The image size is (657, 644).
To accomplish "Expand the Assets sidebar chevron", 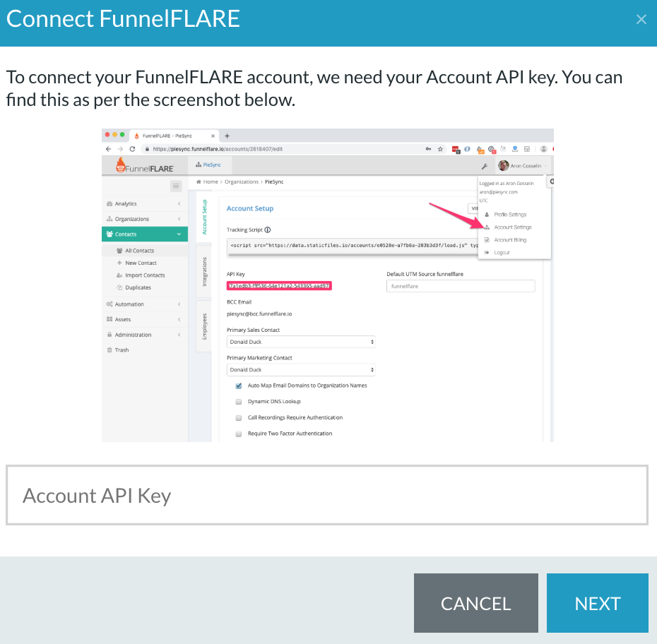I will point(179,319).
